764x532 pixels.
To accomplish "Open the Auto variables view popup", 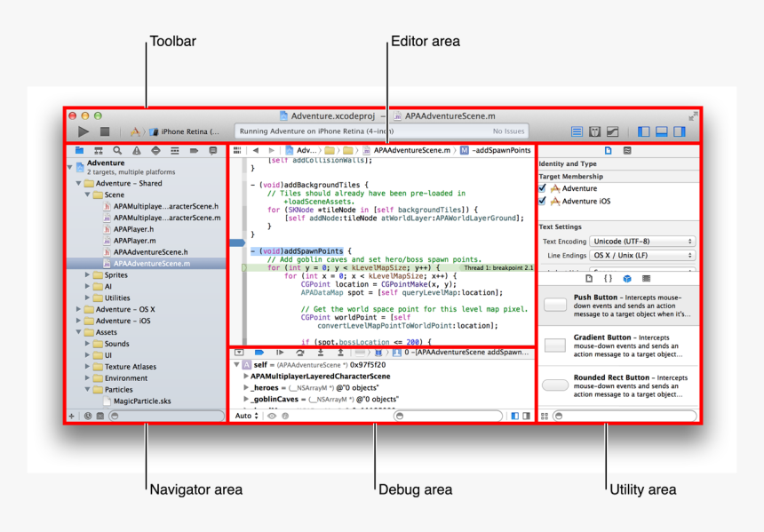I will tap(246, 416).
